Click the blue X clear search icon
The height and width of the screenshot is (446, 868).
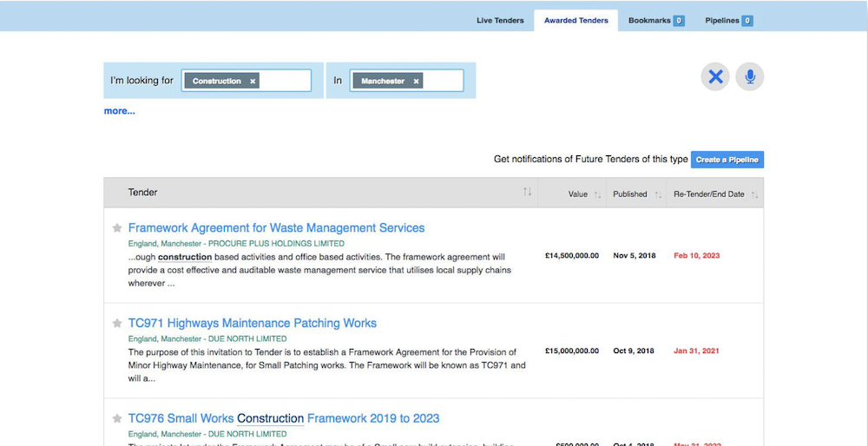coord(715,77)
